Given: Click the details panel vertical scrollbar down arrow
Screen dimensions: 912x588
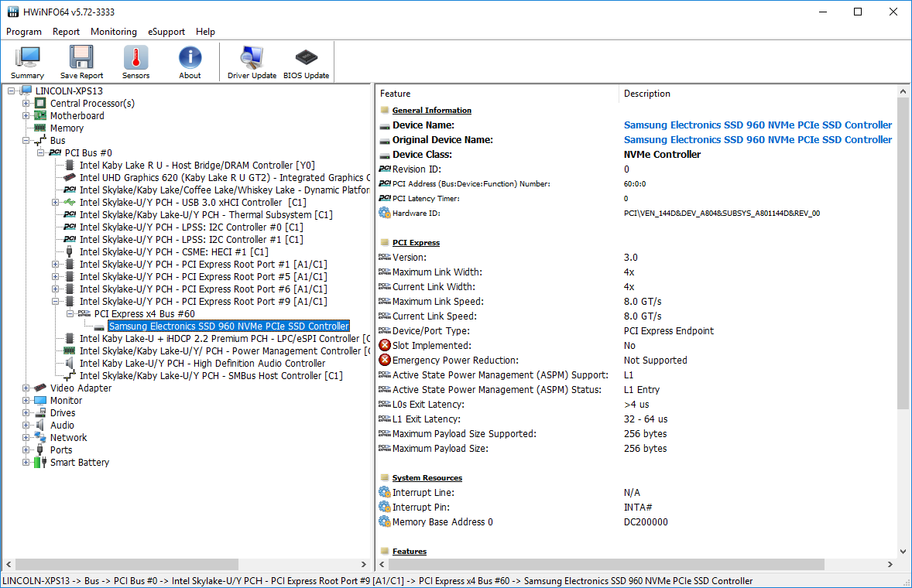Looking at the screenshot, I should pyautogui.click(x=903, y=552).
